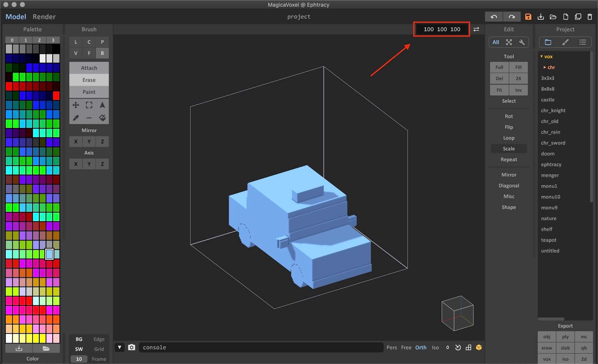Open the wrench tools in Edit panel
The height and width of the screenshot is (364, 598).
coord(522,42)
